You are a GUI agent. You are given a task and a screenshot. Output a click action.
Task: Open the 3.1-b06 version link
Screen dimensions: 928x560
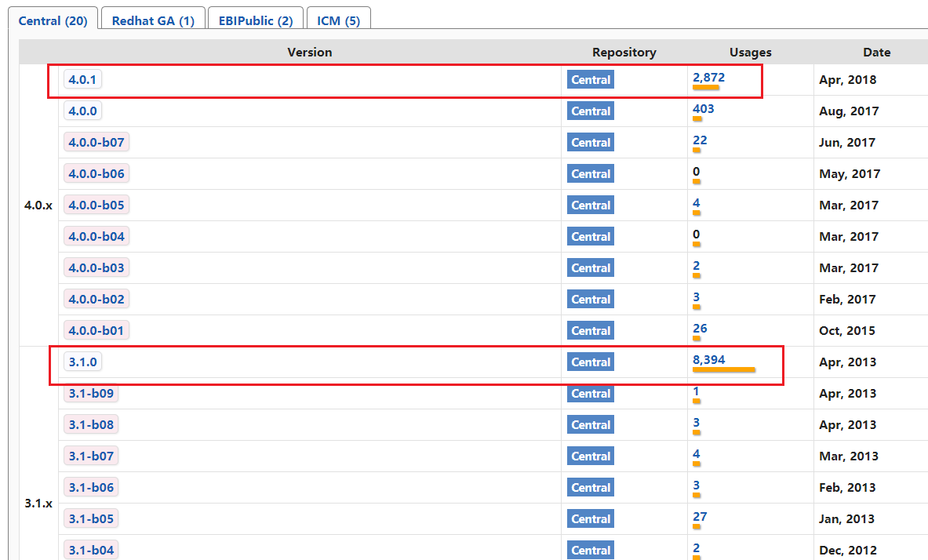pyautogui.click(x=91, y=487)
